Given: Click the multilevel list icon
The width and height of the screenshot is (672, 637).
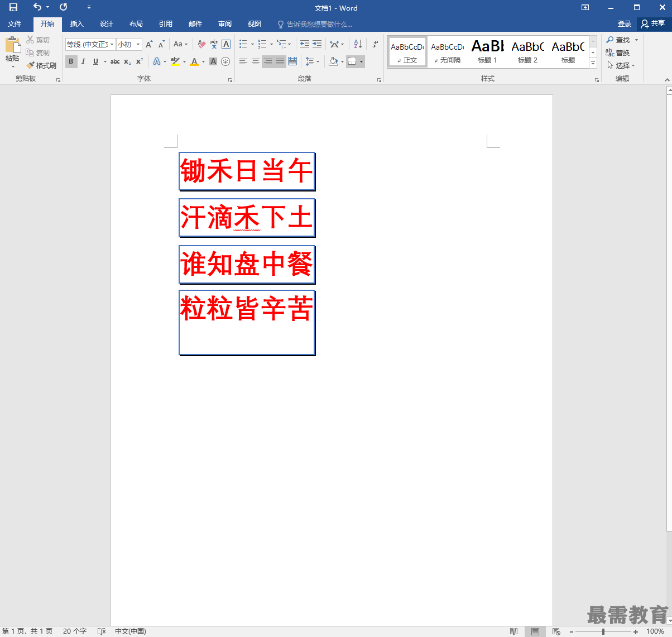Looking at the screenshot, I should pyautogui.click(x=281, y=44).
